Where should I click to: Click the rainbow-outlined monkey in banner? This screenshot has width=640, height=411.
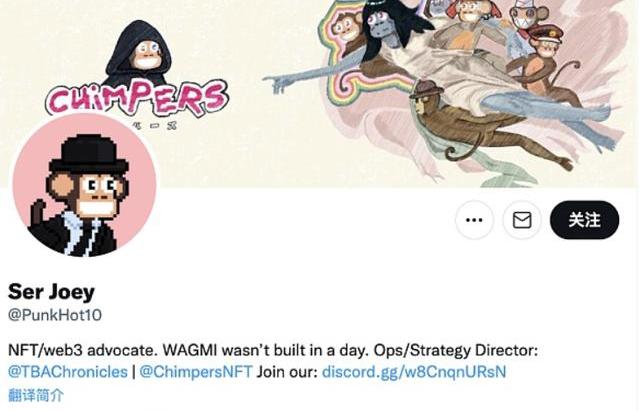pos(347,27)
